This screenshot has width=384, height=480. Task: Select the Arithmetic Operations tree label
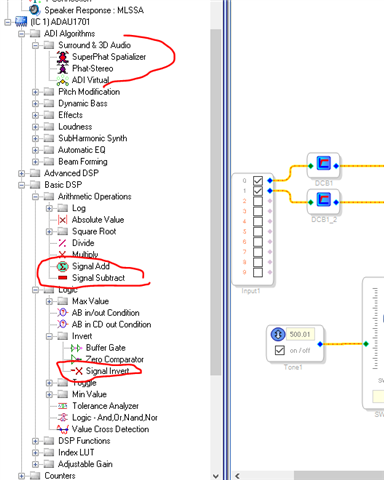[x=95, y=197]
